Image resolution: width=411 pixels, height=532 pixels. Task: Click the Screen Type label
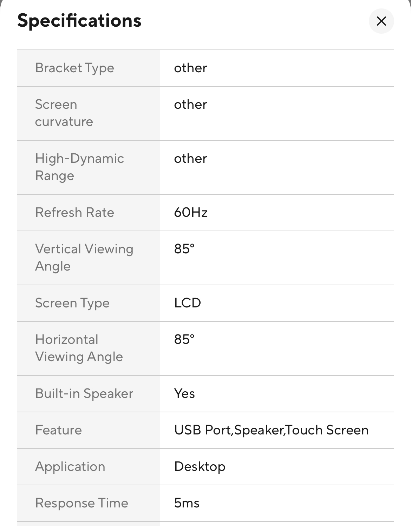click(x=72, y=303)
